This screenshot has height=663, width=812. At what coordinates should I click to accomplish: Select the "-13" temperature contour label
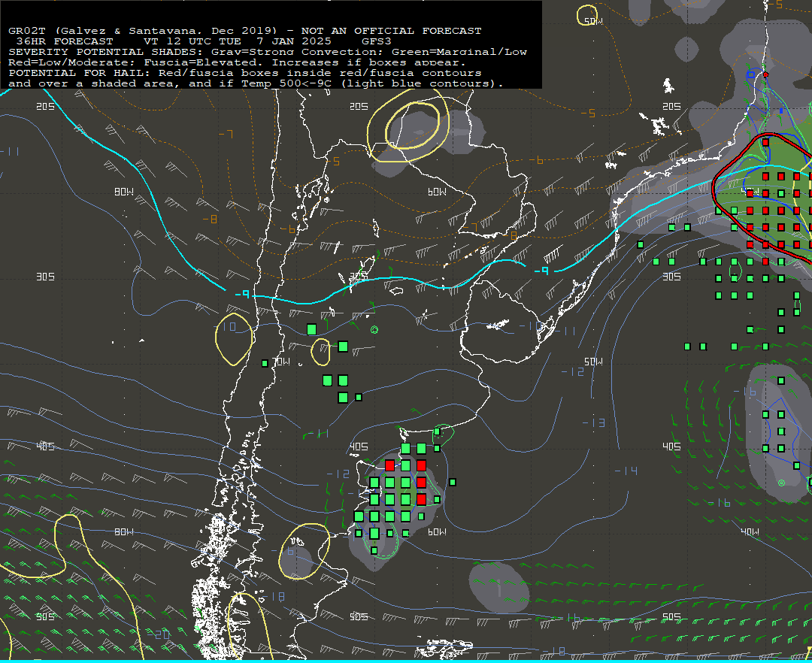594,423
